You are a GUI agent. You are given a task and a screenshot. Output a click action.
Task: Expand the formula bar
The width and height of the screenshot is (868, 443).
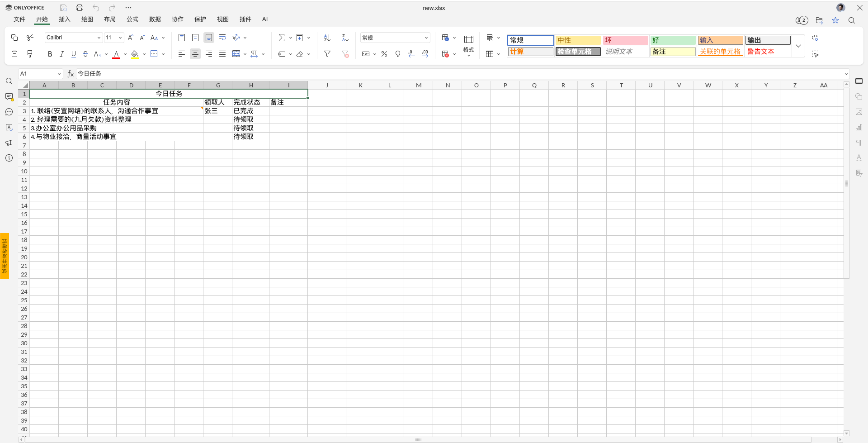coord(846,74)
